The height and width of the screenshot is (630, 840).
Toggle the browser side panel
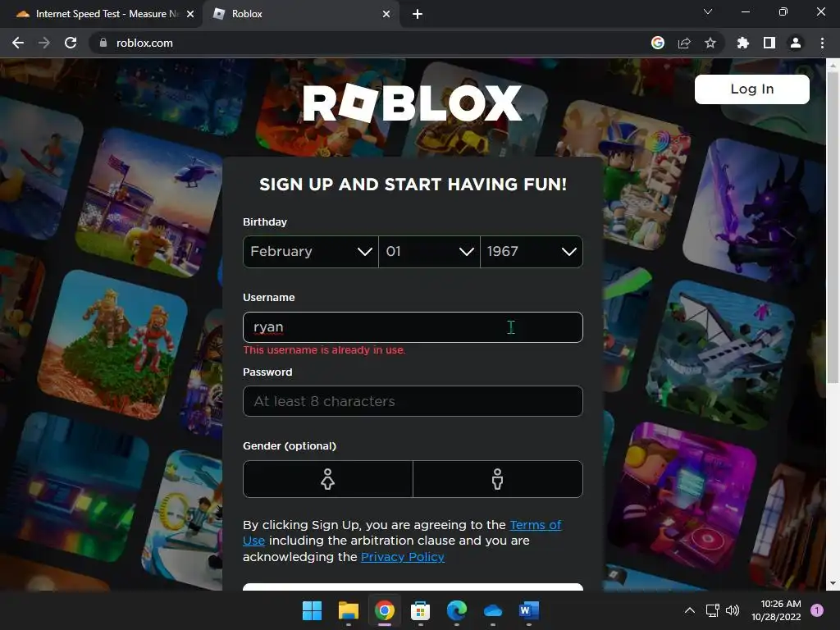[x=769, y=43]
